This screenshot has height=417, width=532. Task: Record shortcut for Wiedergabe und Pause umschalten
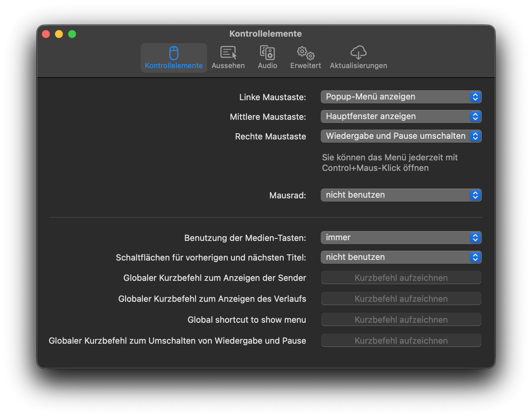click(401, 340)
